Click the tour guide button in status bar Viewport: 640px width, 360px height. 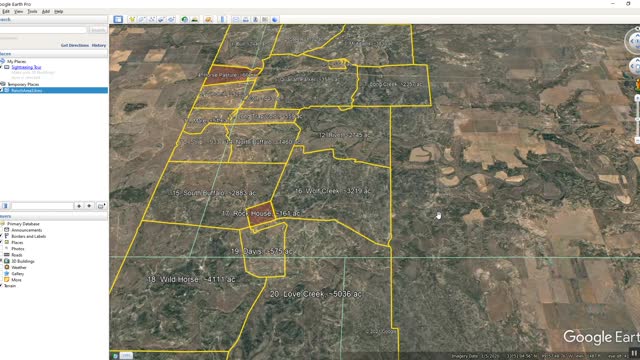(116, 356)
